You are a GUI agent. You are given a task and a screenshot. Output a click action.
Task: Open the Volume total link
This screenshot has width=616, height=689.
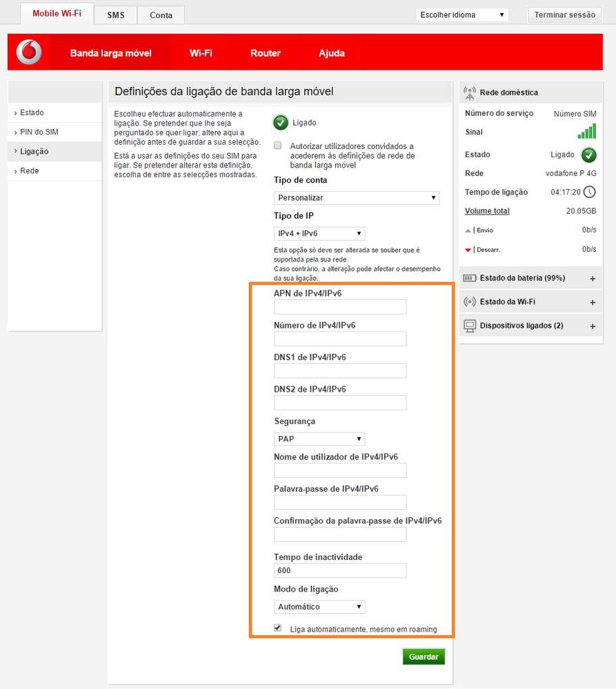click(x=488, y=210)
